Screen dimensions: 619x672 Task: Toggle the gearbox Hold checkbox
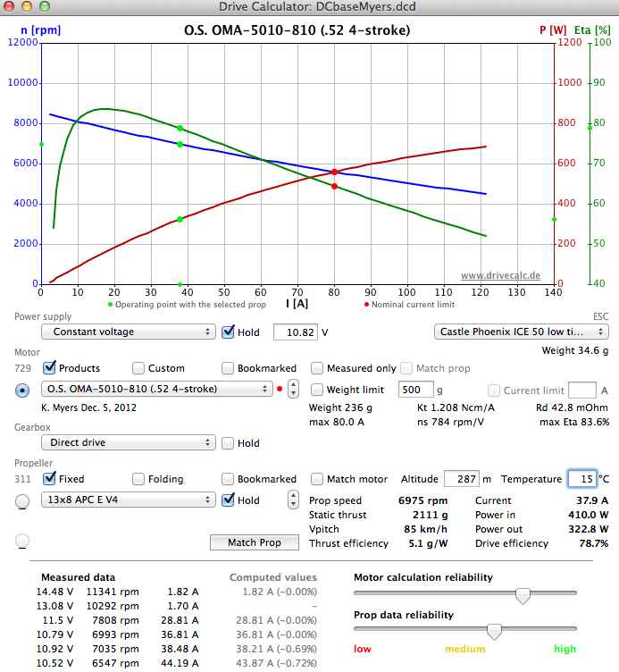coord(228,443)
